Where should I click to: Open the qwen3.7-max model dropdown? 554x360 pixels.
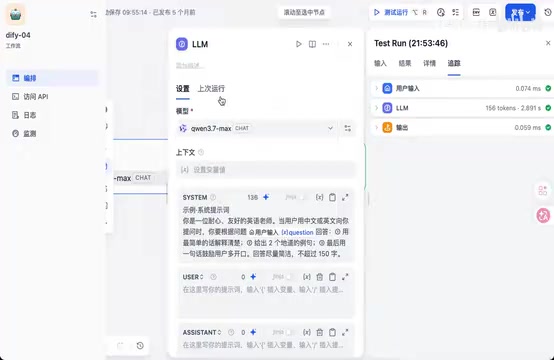click(257, 128)
